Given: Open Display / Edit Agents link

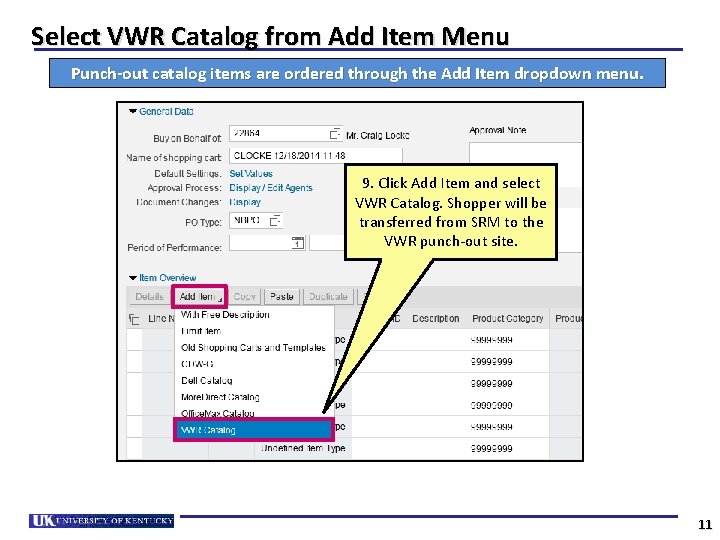Looking at the screenshot, I should pos(270,188).
